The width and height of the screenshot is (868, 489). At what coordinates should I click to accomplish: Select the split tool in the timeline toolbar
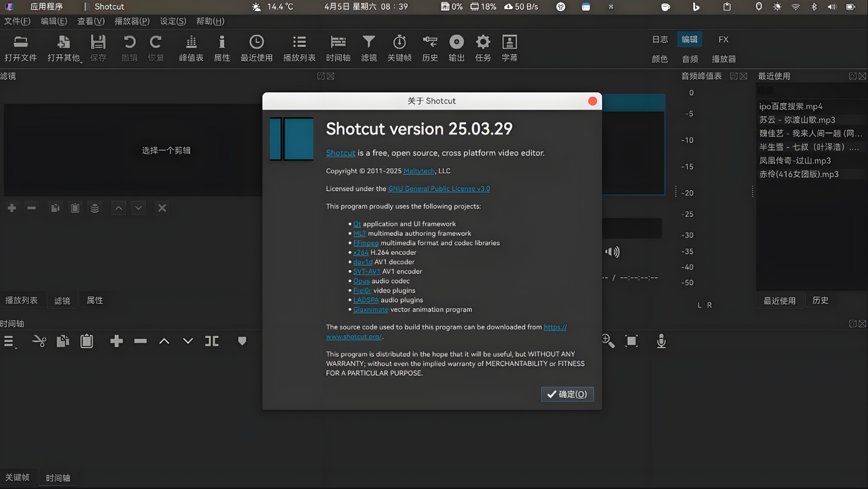[x=39, y=341]
